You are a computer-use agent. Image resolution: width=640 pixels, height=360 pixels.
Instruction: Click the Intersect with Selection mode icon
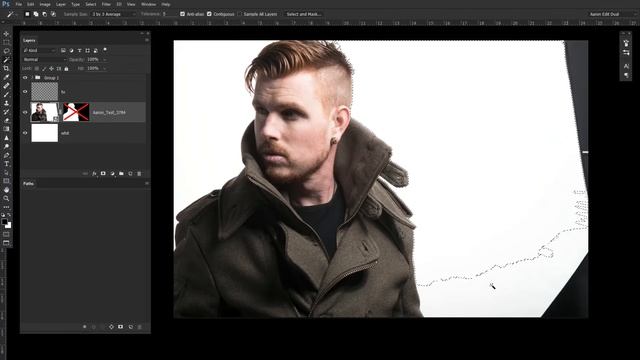tap(53, 14)
